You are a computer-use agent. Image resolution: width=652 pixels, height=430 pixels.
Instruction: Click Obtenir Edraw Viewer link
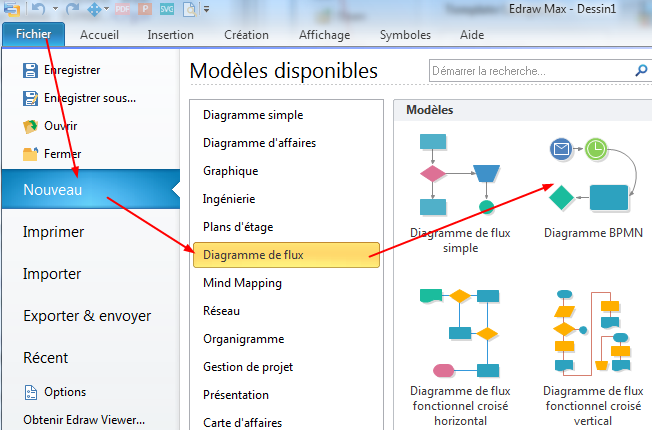[x=84, y=420]
